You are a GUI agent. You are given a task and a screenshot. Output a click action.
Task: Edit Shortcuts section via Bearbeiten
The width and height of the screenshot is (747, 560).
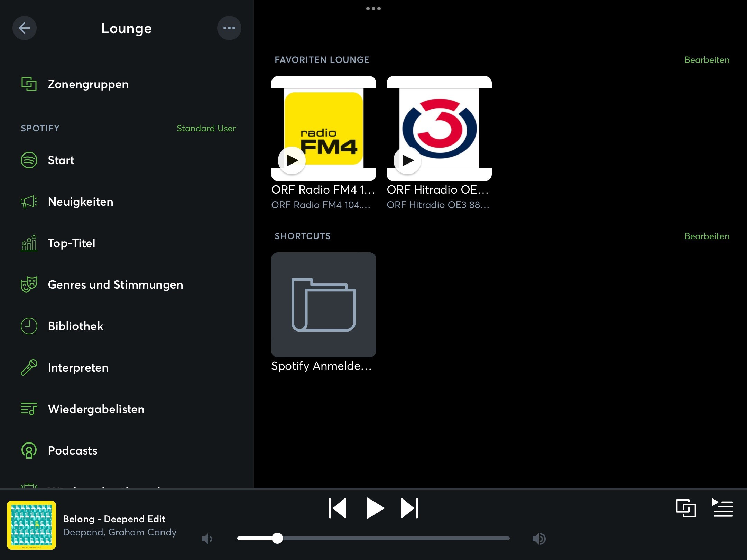[707, 236]
